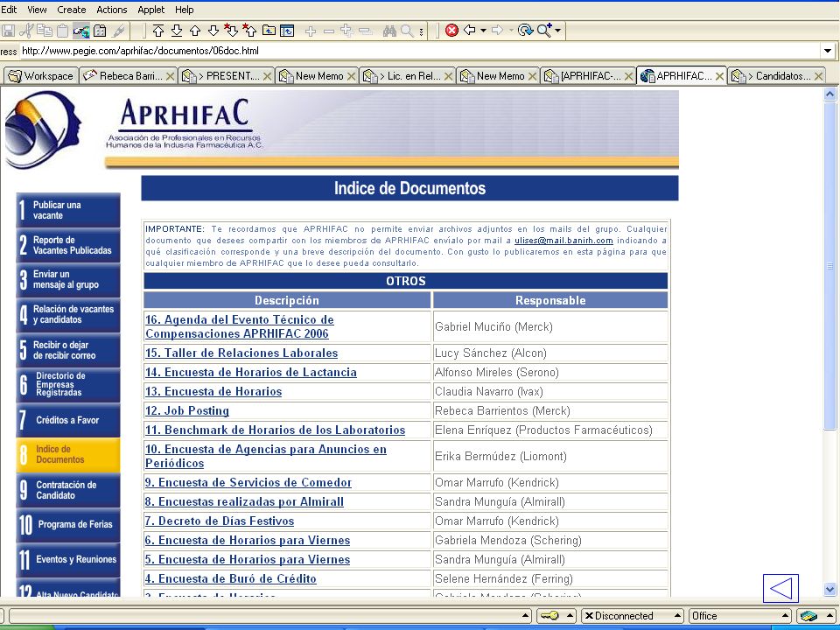Click the mail tray status bar icon
The height and width of the screenshot is (630, 840).
(x=808, y=616)
